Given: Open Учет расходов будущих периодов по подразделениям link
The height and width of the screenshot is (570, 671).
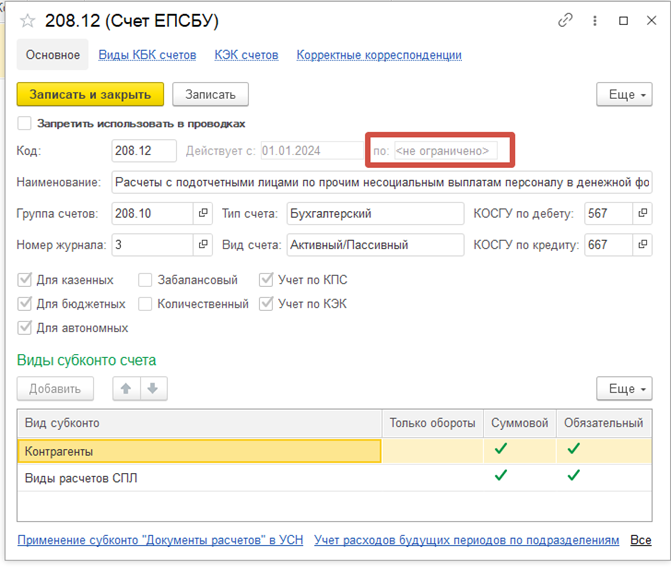Looking at the screenshot, I should coord(466,540).
